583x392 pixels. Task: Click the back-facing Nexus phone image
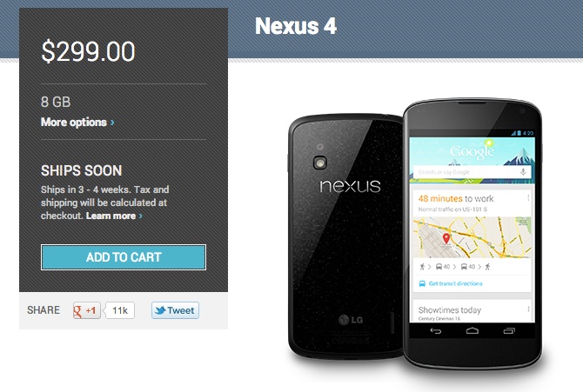[345, 236]
